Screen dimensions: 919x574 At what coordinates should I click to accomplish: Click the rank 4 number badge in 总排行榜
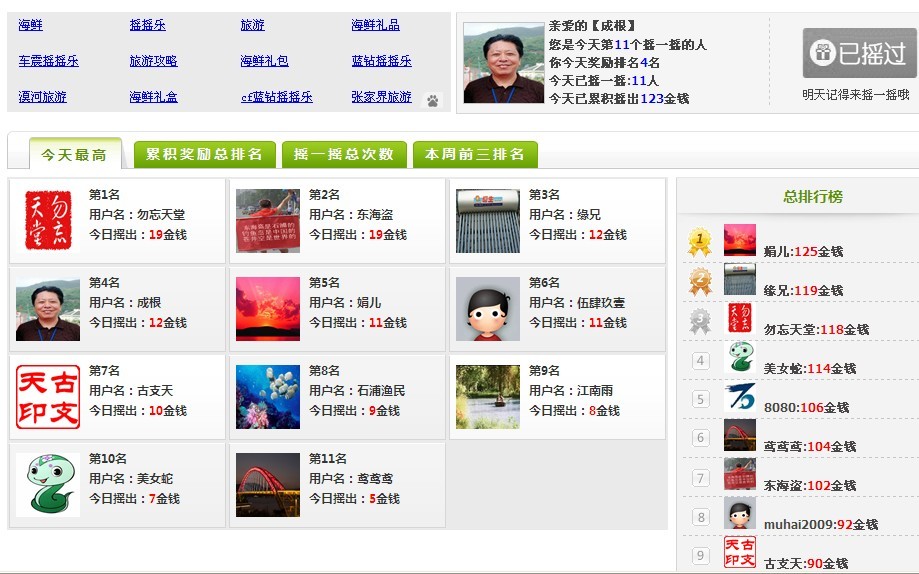(701, 361)
